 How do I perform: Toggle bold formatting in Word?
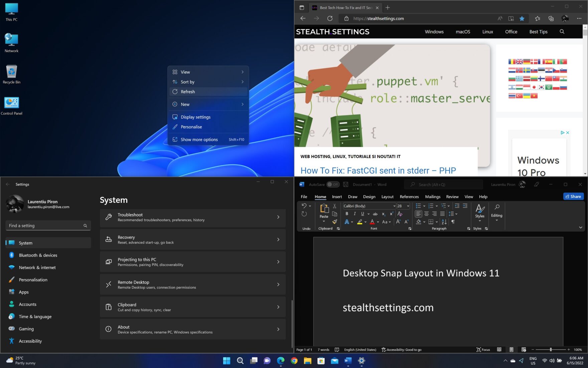pyautogui.click(x=347, y=214)
